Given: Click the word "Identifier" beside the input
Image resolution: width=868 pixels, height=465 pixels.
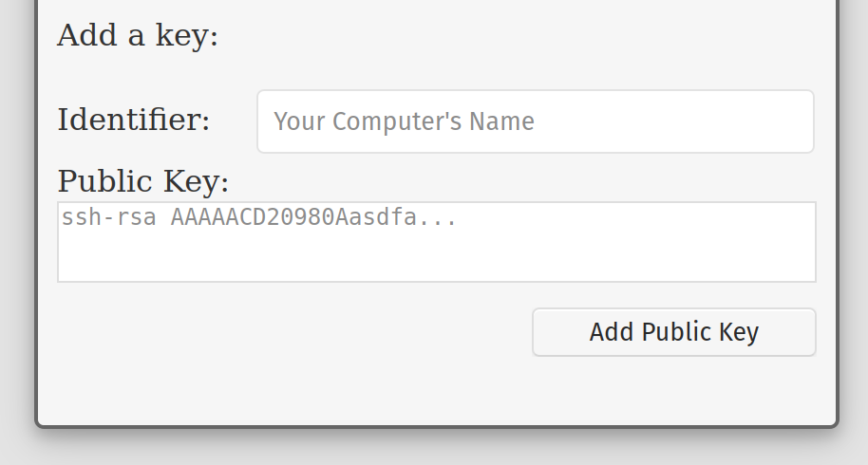Looking at the screenshot, I should [134, 121].
